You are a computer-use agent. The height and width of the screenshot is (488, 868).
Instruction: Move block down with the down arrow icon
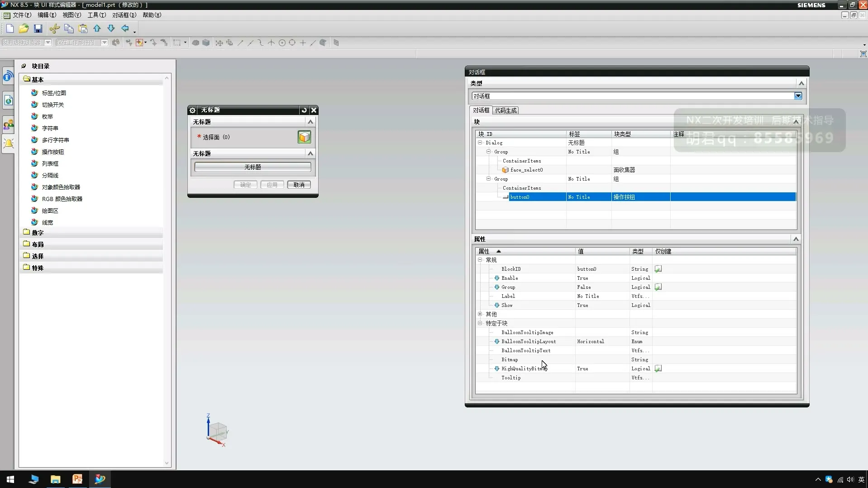coord(111,29)
